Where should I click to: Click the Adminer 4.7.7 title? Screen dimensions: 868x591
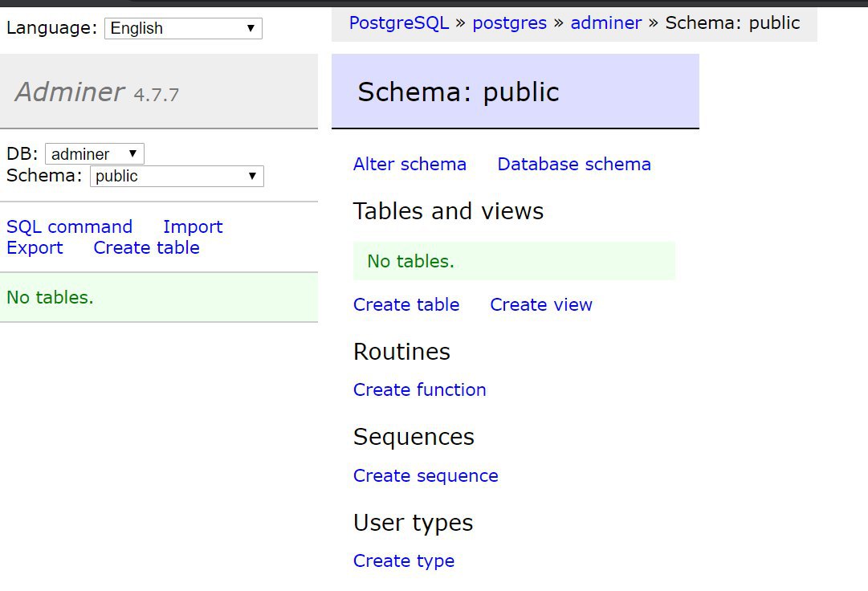97,92
